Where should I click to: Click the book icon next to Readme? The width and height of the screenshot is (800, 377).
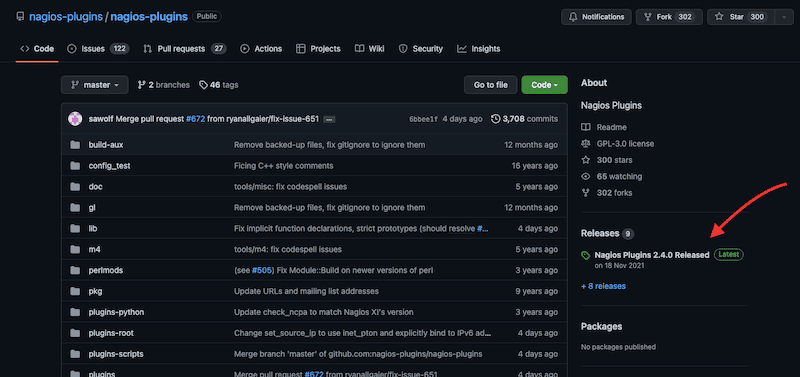(586, 127)
